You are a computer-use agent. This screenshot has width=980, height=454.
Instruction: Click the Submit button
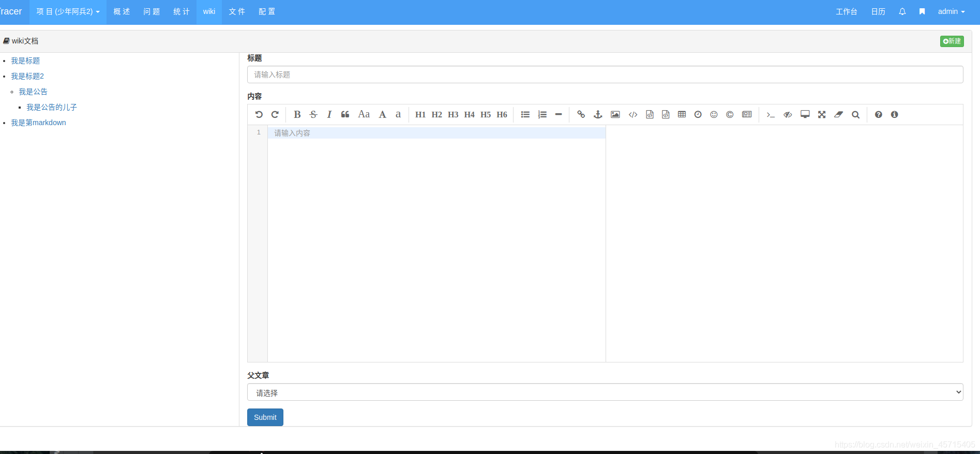(x=265, y=417)
